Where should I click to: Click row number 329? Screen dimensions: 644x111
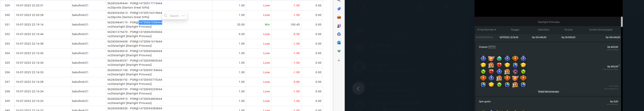(x=7, y=6)
